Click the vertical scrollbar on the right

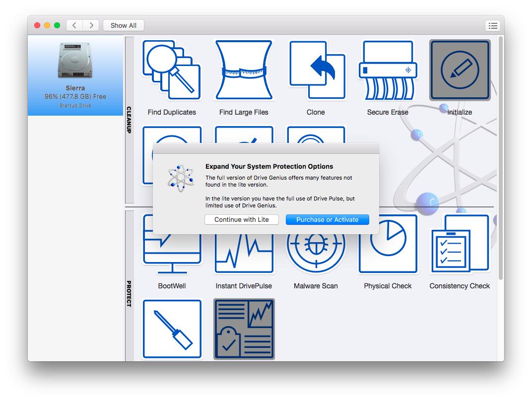click(501, 149)
